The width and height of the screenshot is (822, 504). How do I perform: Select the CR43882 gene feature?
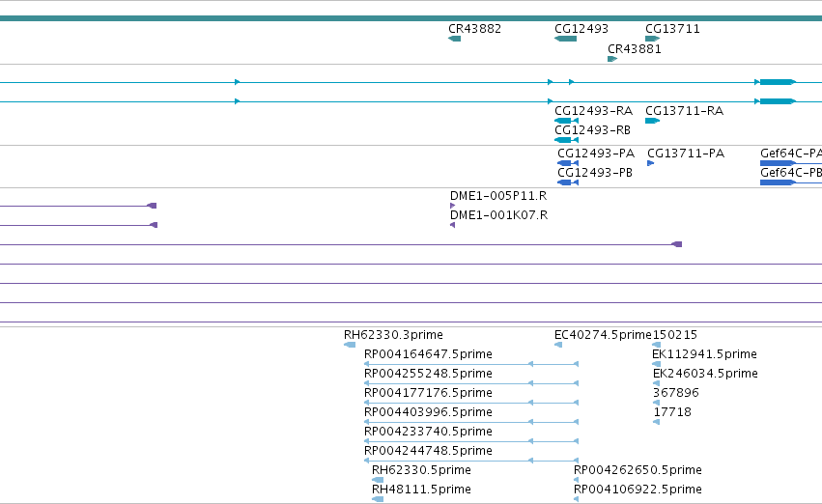(x=455, y=39)
